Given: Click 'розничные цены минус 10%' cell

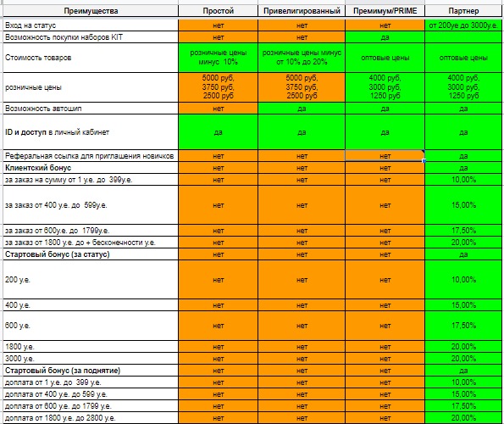Looking at the screenshot, I should tap(218, 58).
